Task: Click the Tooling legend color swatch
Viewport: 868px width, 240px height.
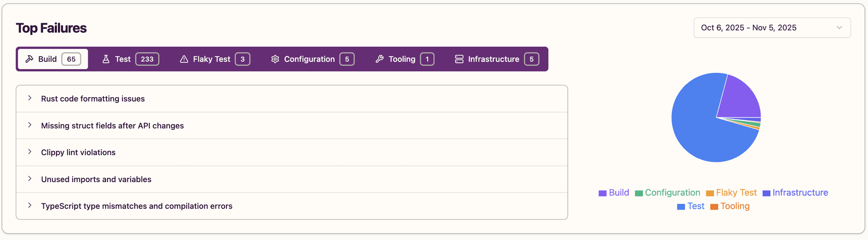Action: [x=714, y=207]
